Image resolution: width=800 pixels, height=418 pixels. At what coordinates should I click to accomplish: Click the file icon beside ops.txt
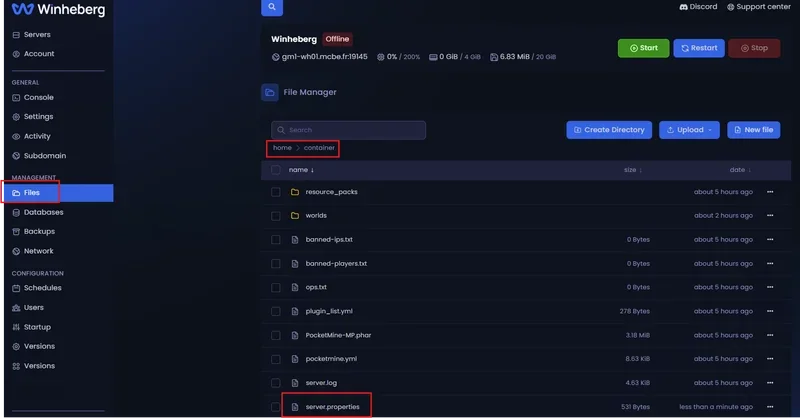pyautogui.click(x=295, y=287)
